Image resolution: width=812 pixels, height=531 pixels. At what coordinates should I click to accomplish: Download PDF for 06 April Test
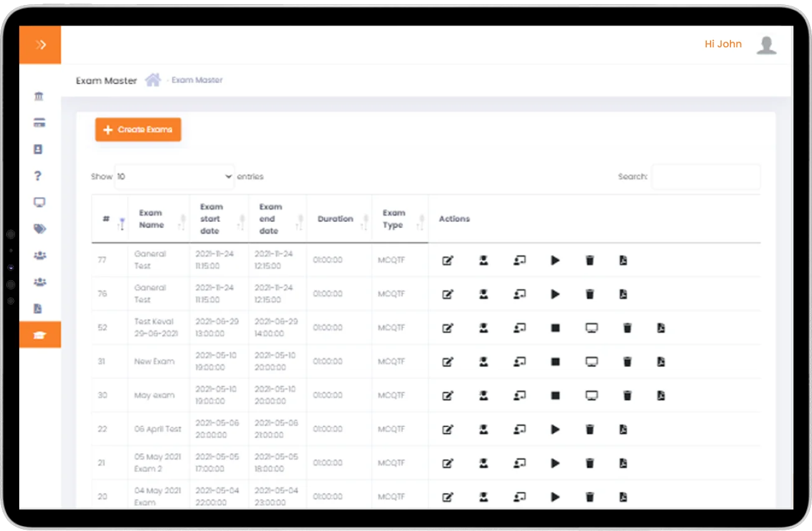point(623,429)
